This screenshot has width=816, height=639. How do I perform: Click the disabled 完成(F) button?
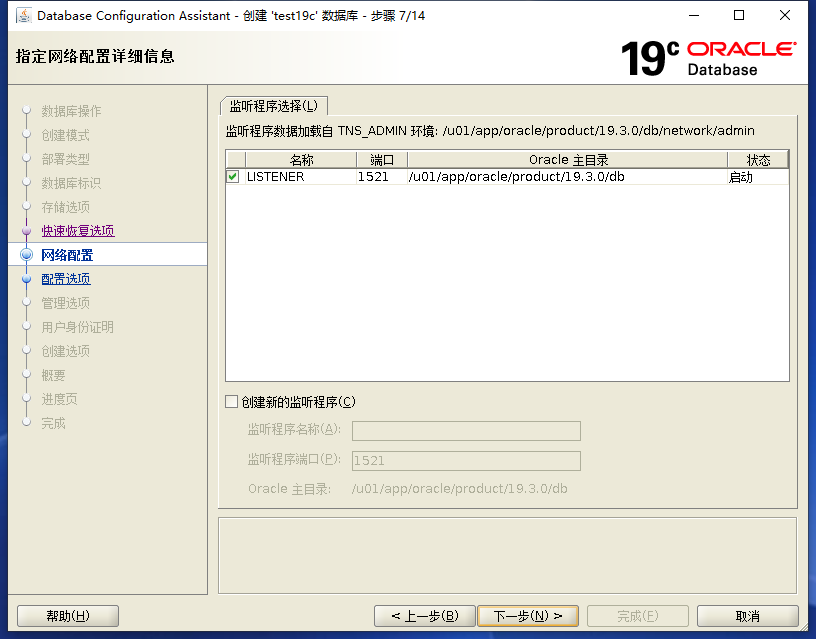(638, 616)
